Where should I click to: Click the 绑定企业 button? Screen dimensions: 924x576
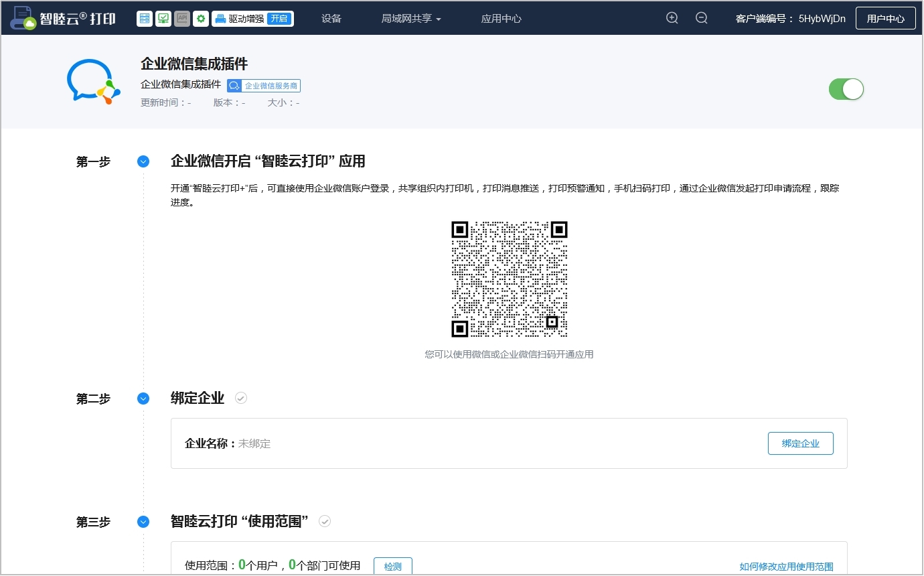click(800, 443)
